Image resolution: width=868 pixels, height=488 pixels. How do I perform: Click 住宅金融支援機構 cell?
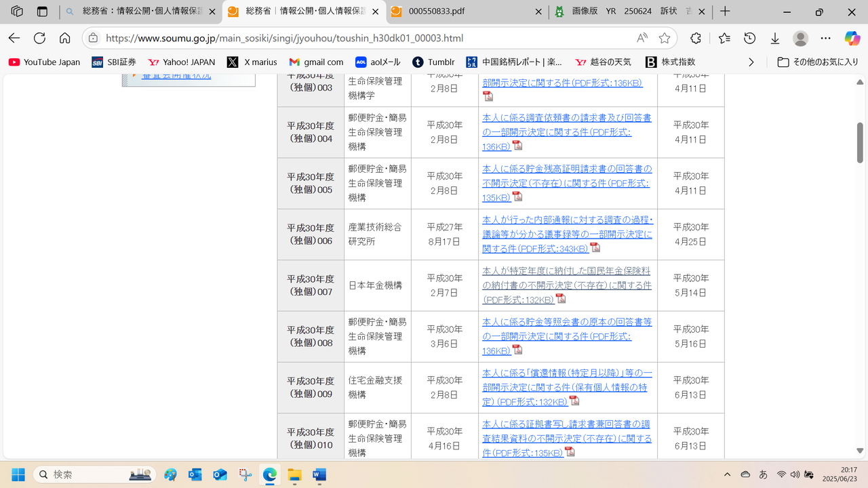pos(378,388)
